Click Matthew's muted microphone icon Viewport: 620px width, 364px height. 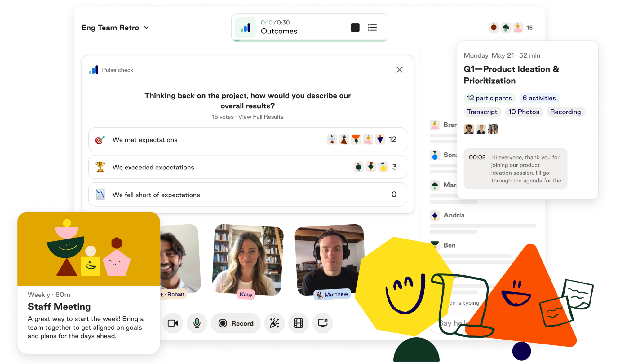coord(319,295)
